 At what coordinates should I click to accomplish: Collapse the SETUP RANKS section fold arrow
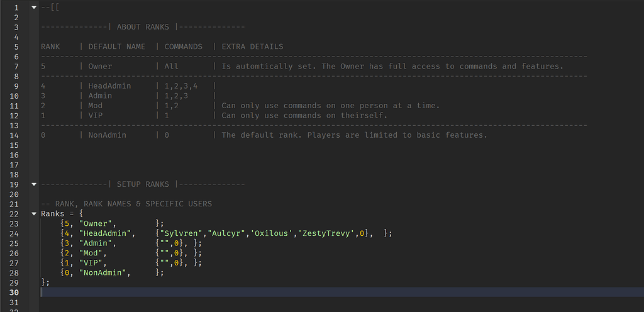click(x=33, y=184)
